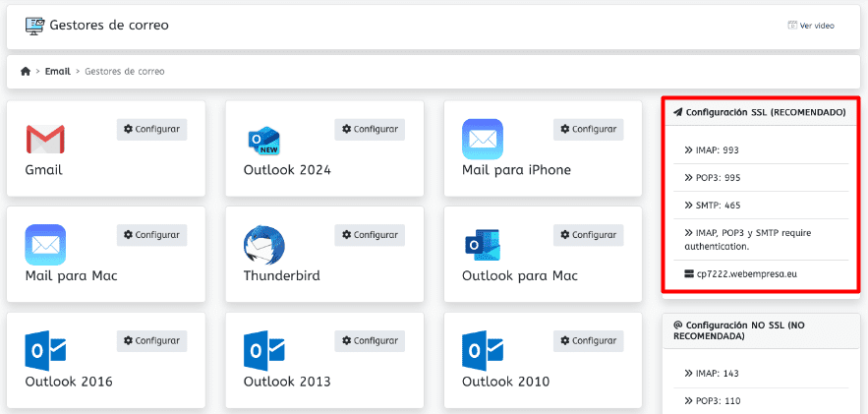This screenshot has width=868, height=414.
Task: Click the Thunderbird logo icon
Action: [x=264, y=245]
